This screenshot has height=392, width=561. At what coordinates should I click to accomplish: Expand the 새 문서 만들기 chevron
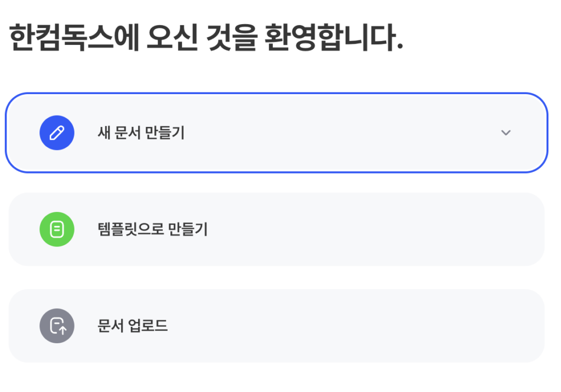[506, 133]
